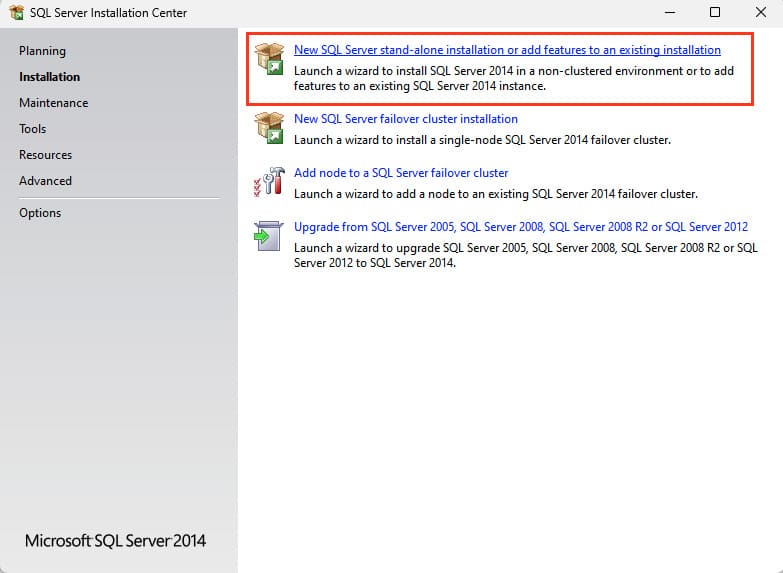
Task: Click text about single-node failover cluster
Action: pyautogui.click(x=482, y=140)
